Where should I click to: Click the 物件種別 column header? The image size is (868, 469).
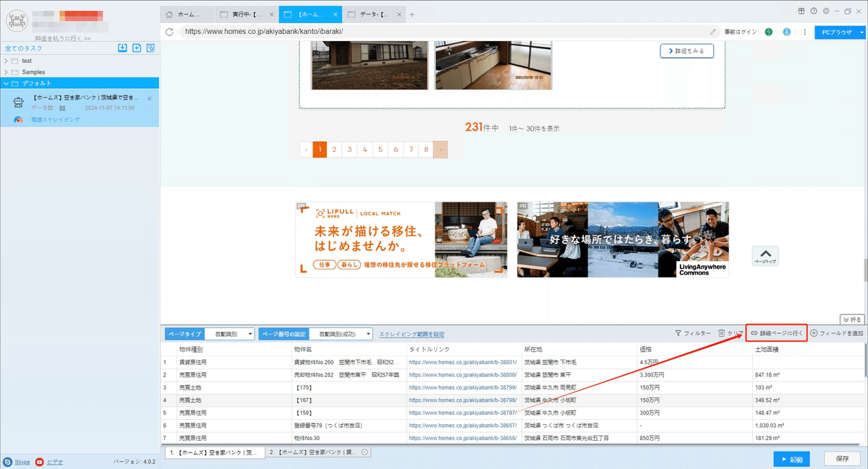(233, 350)
